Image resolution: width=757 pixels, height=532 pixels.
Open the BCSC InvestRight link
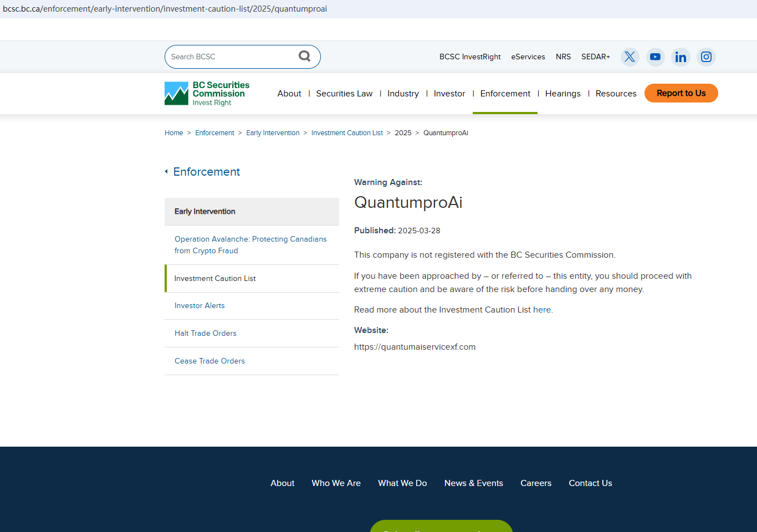point(470,57)
